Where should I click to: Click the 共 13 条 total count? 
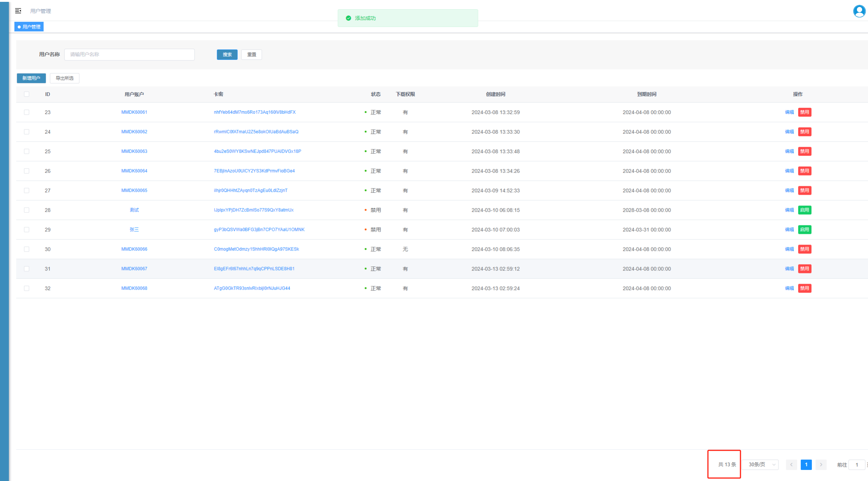[727, 465]
